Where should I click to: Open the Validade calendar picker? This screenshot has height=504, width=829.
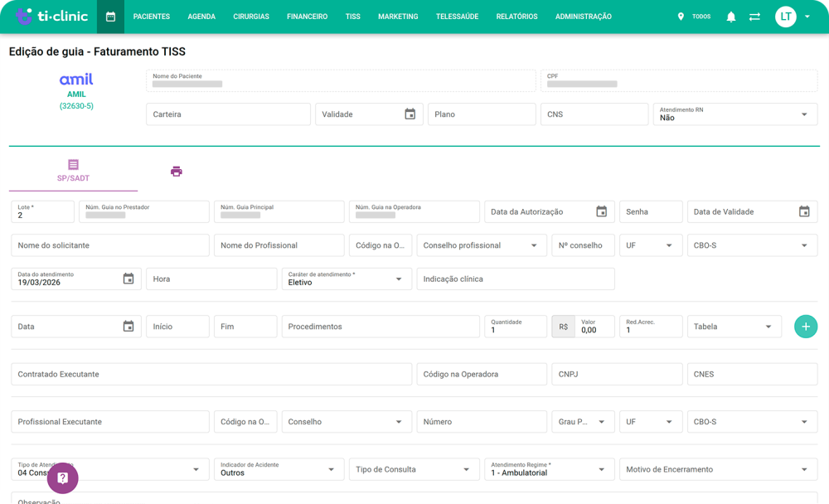[410, 114]
